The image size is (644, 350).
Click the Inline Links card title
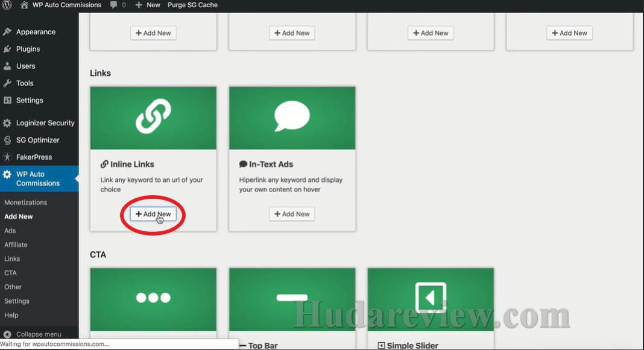tap(132, 164)
